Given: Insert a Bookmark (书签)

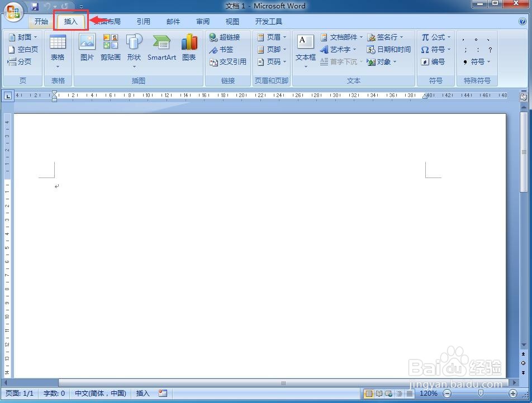Looking at the screenshot, I should [221, 50].
